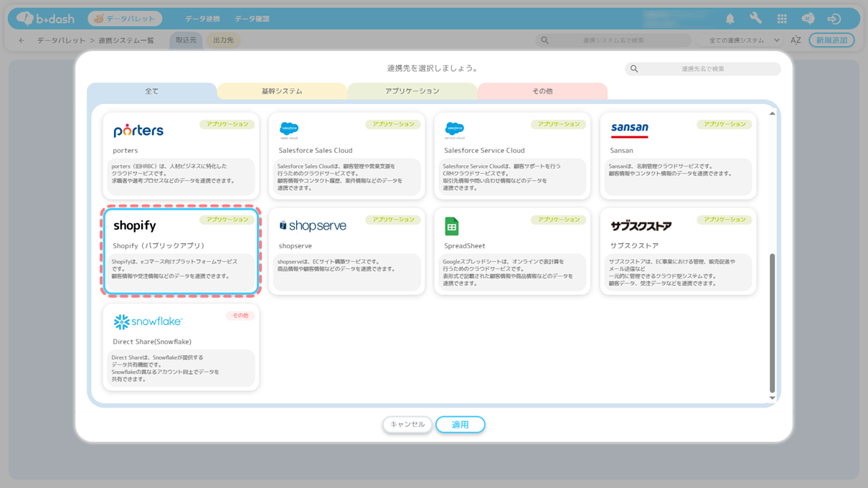Select the snowflake logo
The image size is (868, 488).
pos(148,322)
